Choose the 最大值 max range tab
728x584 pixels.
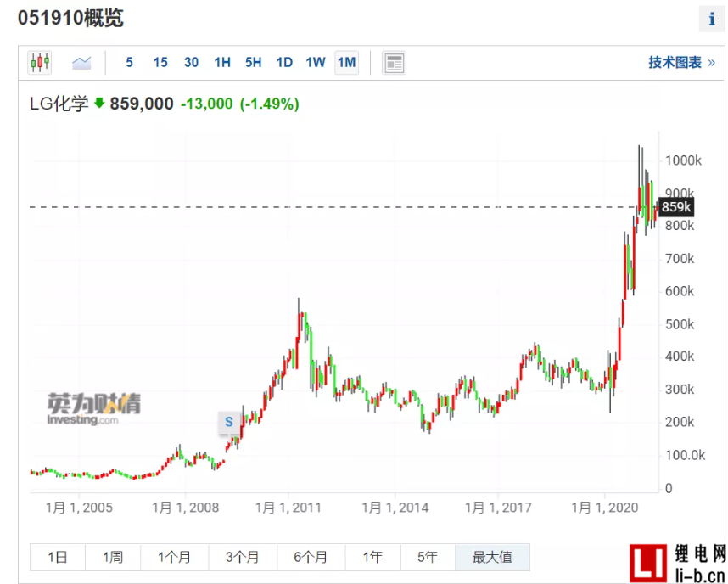click(x=493, y=557)
